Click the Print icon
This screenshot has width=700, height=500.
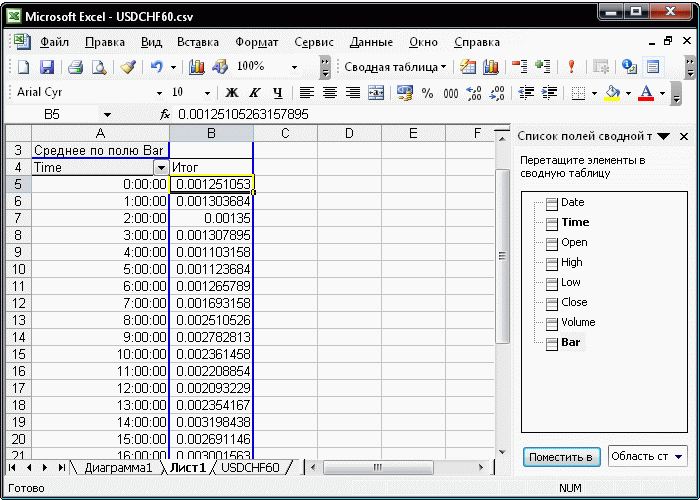coord(75,67)
